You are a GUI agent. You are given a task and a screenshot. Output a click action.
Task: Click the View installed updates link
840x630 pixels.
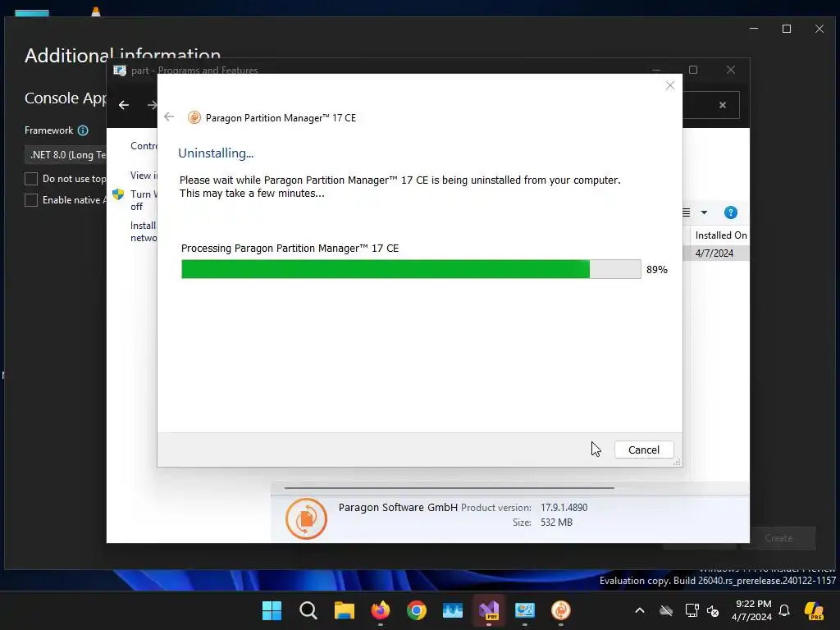[x=144, y=176]
